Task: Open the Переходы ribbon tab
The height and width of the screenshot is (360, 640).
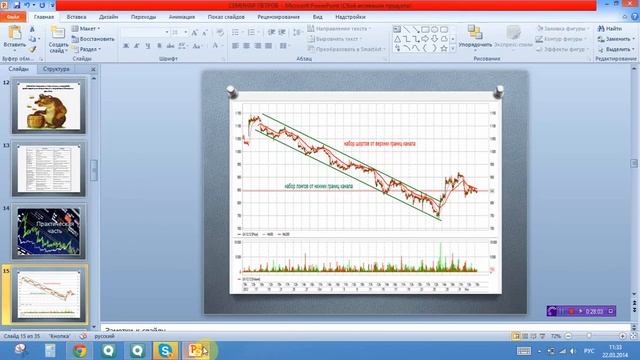Action: click(143, 17)
